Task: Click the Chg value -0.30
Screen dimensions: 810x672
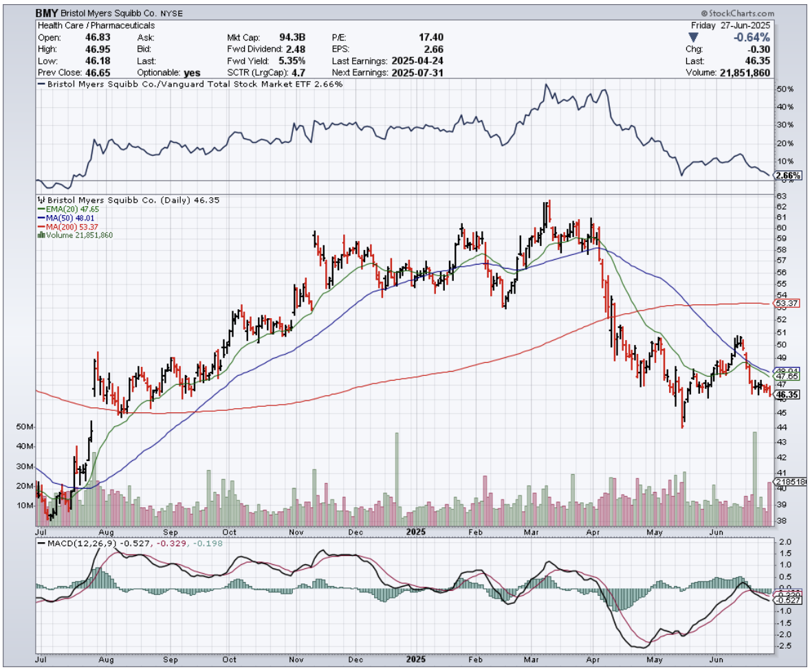Action: click(x=758, y=49)
